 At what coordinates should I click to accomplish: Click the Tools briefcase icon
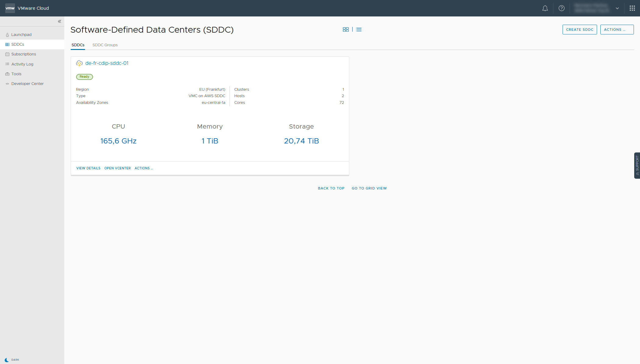(x=7, y=74)
